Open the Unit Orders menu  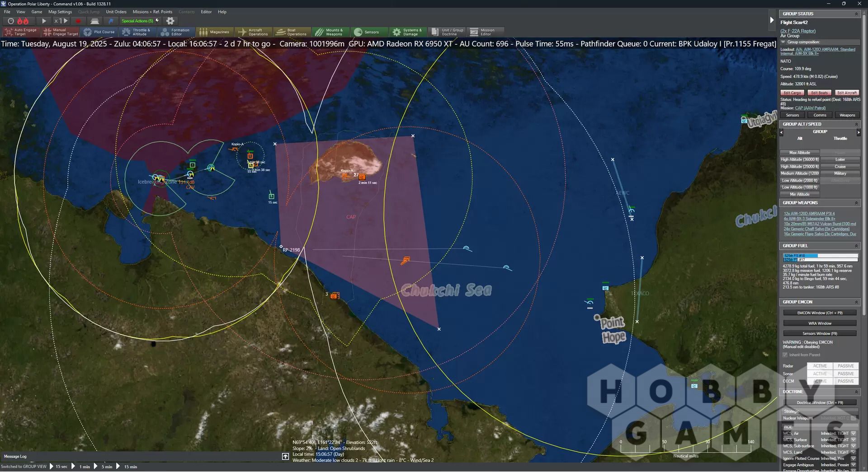(x=116, y=12)
